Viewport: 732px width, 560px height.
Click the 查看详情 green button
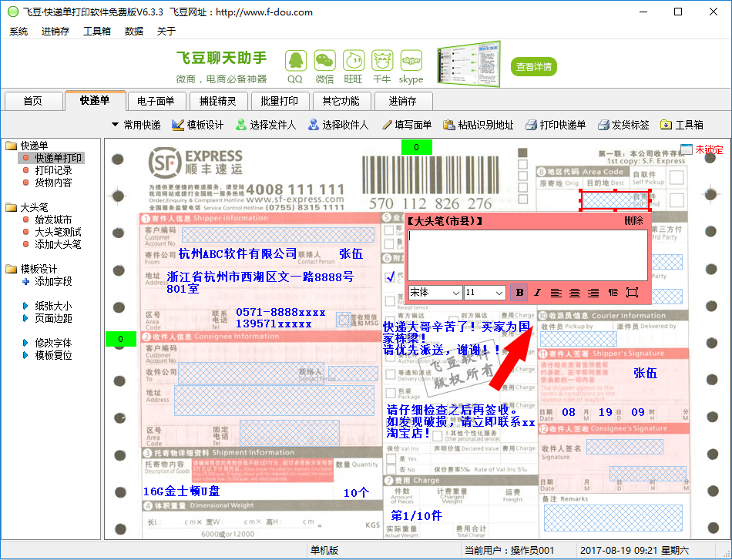(534, 67)
